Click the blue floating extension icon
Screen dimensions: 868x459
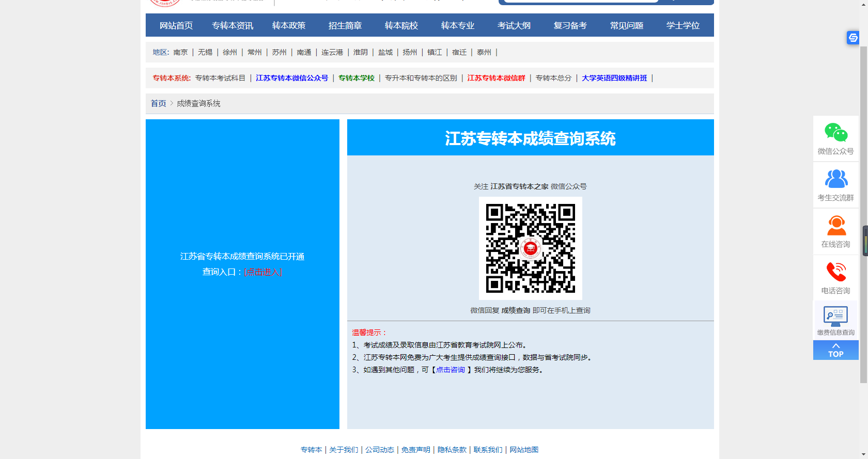click(x=853, y=38)
